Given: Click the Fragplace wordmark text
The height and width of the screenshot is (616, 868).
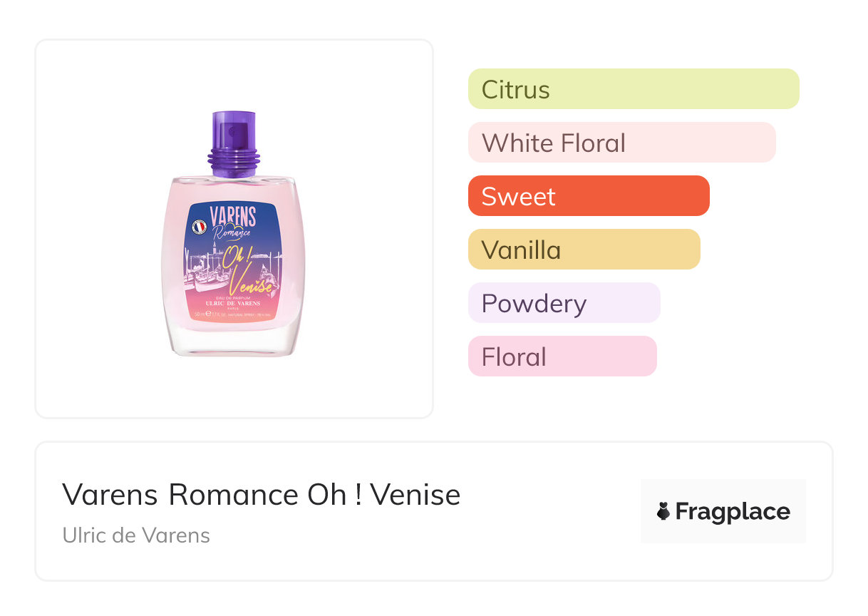Looking at the screenshot, I should tap(732, 511).
